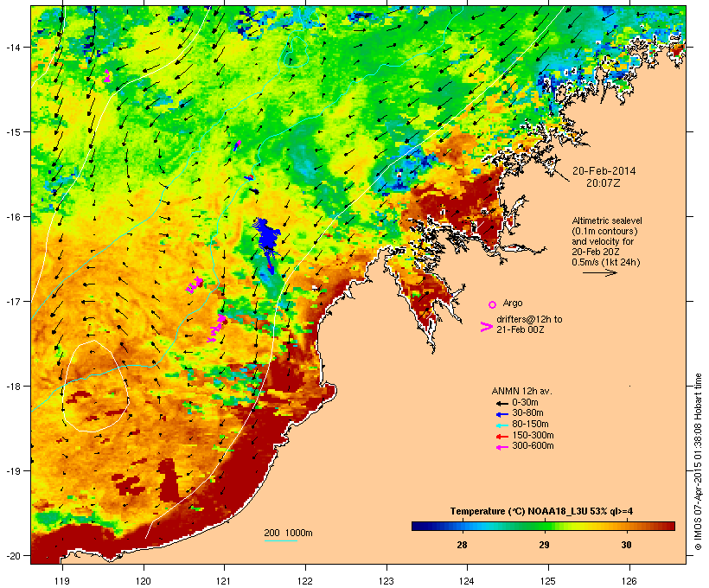Click the -18 latitude axis label

tap(12, 387)
